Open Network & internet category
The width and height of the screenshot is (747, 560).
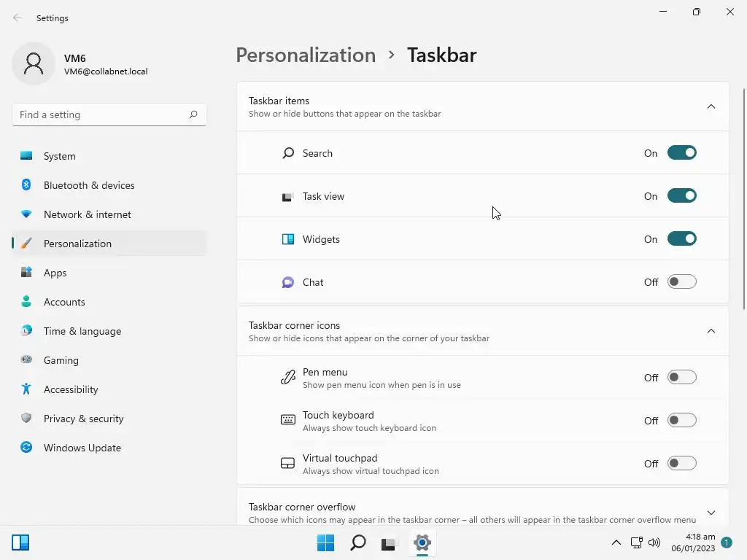coord(109,214)
